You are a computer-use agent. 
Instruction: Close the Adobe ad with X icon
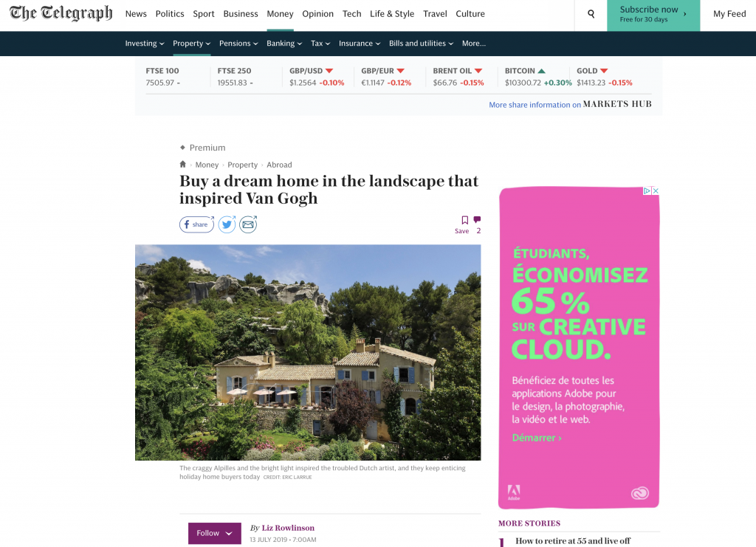(x=656, y=191)
